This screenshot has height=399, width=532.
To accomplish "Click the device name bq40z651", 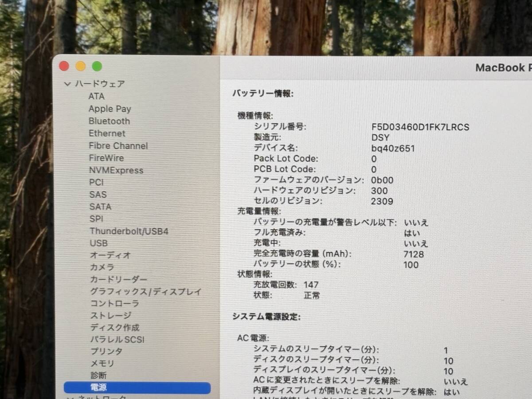I will [x=393, y=149].
